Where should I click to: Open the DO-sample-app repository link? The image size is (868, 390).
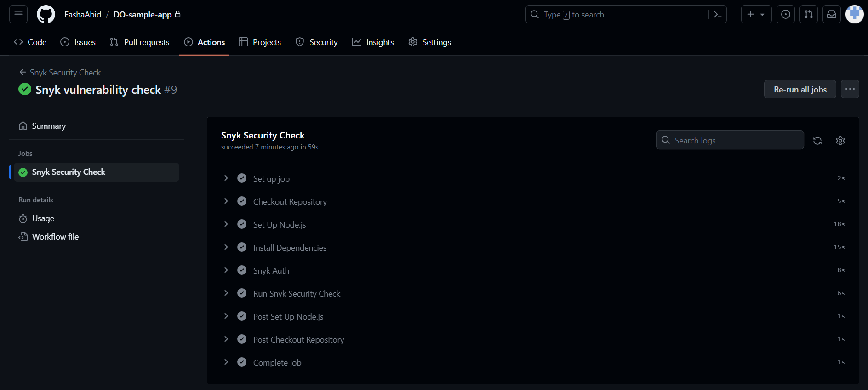143,15
